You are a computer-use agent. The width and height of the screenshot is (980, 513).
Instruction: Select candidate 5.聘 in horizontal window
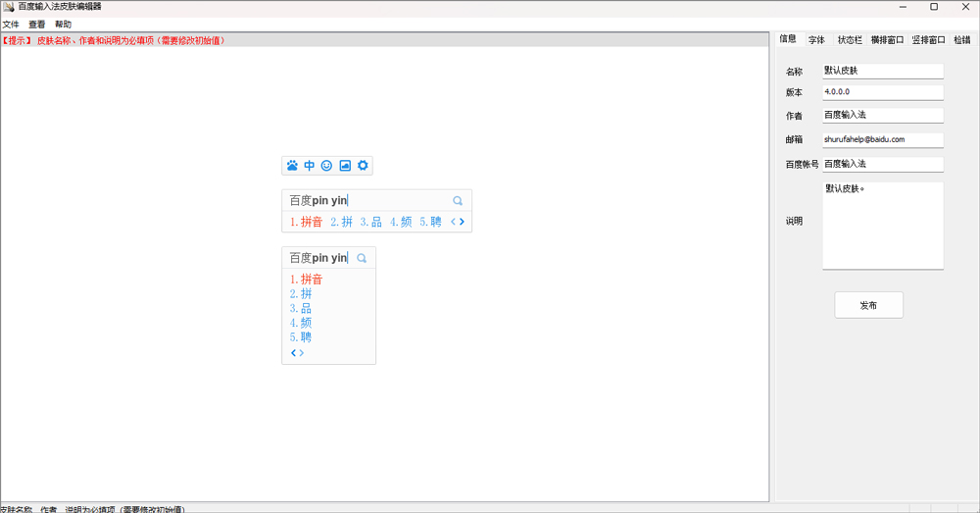pos(430,222)
